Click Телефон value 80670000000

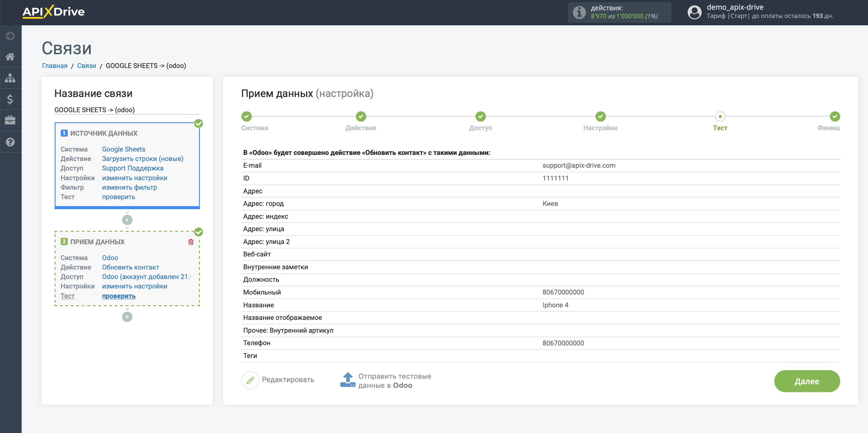[x=563, y=343]
